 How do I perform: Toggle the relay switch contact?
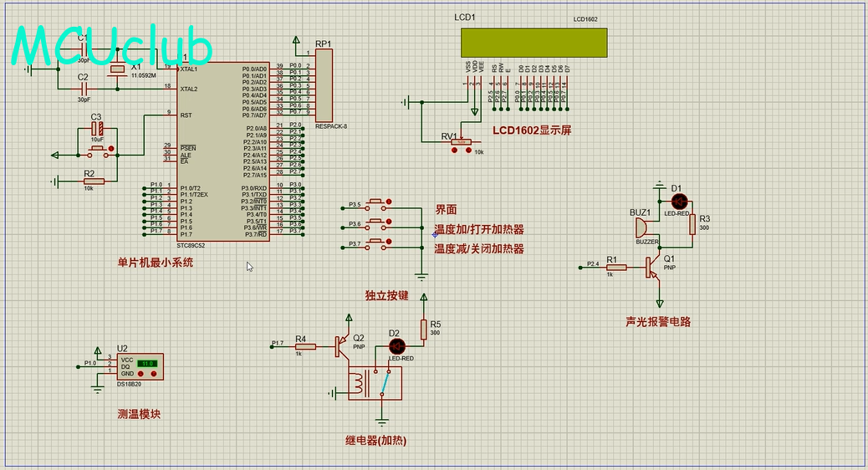[x=385, y=384]
